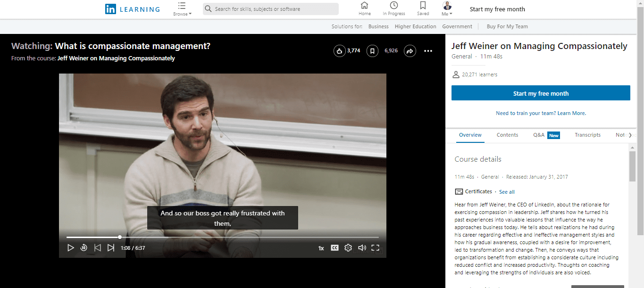
Task: Open the partially hidden Notebook tab
Action: (x=620, y=135)
